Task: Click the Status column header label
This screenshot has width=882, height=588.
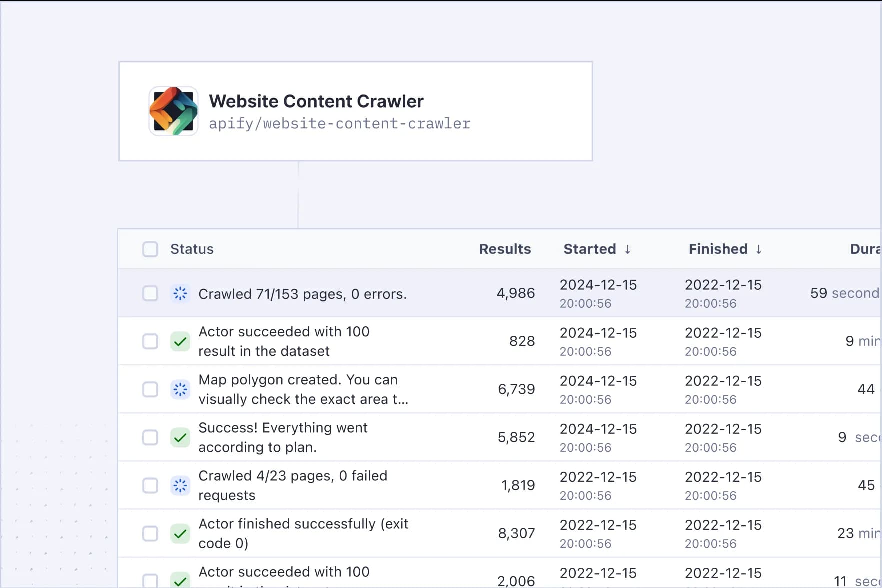Action: (192, 249)
